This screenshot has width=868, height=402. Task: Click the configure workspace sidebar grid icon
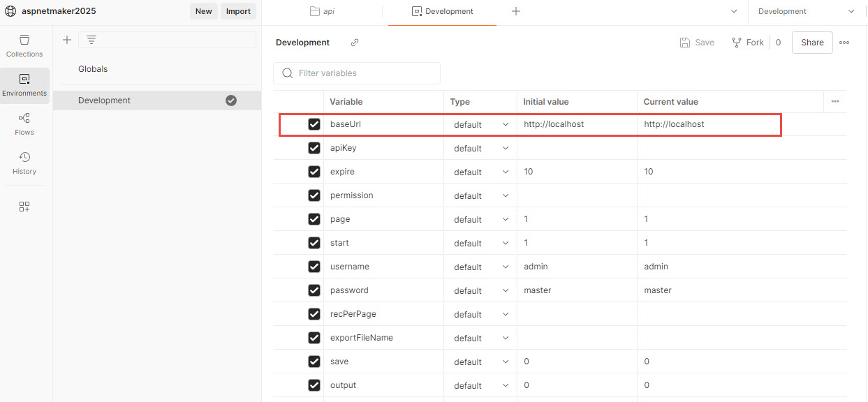click(24, 207)
